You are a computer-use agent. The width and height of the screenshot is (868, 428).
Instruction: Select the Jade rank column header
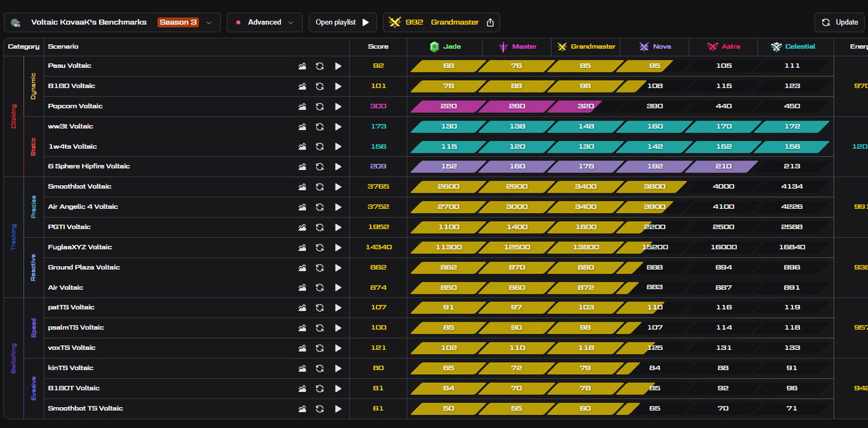445,46
